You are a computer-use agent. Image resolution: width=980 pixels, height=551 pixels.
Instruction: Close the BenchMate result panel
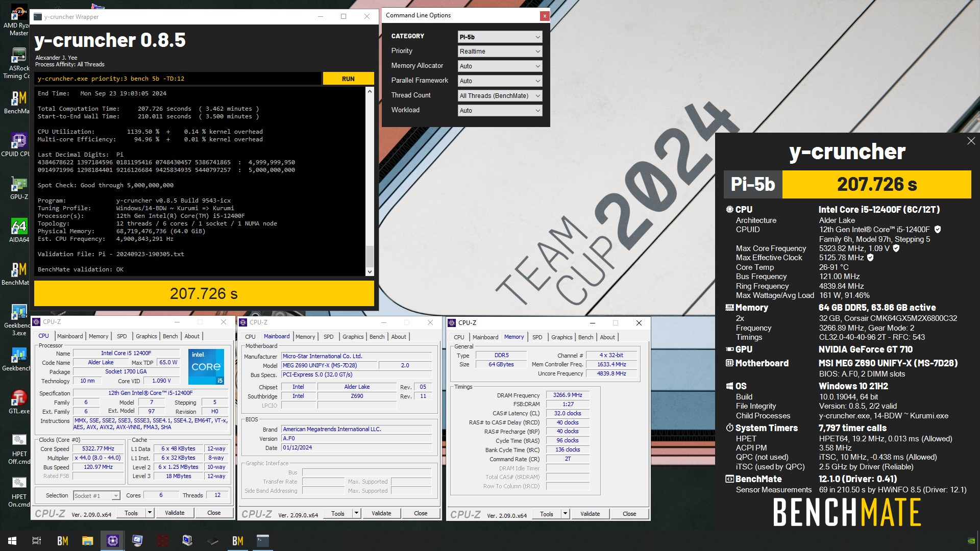coord(971,141)
